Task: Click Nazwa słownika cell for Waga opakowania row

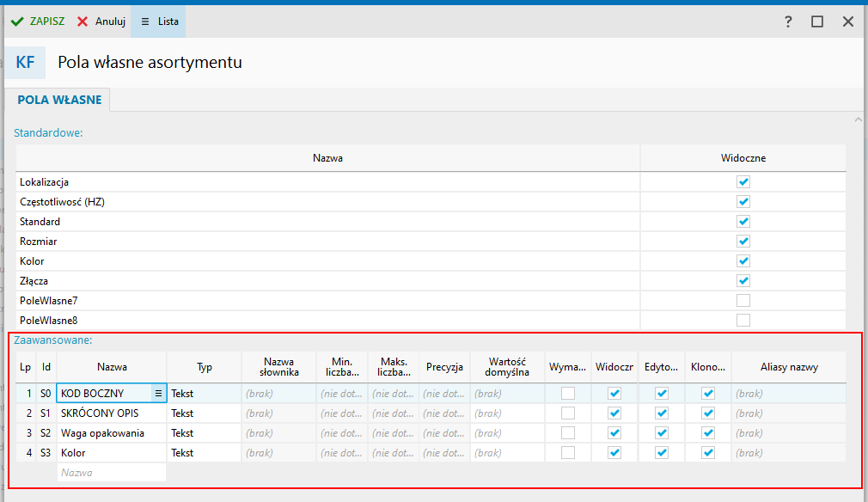Action: click(x=279, y=433)
